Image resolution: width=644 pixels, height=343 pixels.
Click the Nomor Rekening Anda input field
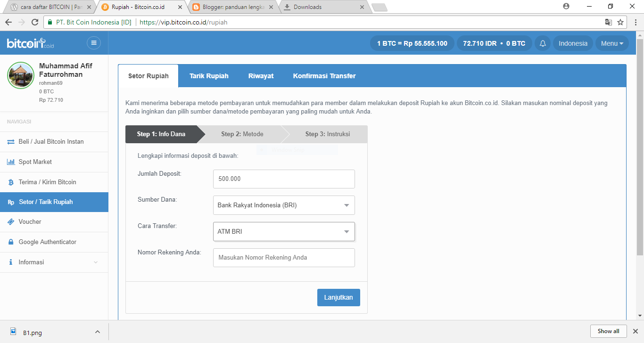pos(284,258)
